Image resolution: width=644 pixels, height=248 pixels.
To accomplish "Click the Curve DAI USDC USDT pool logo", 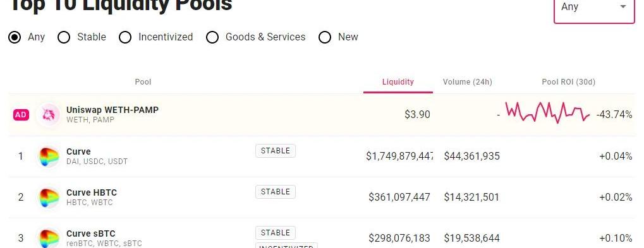I will pos(49,156).
